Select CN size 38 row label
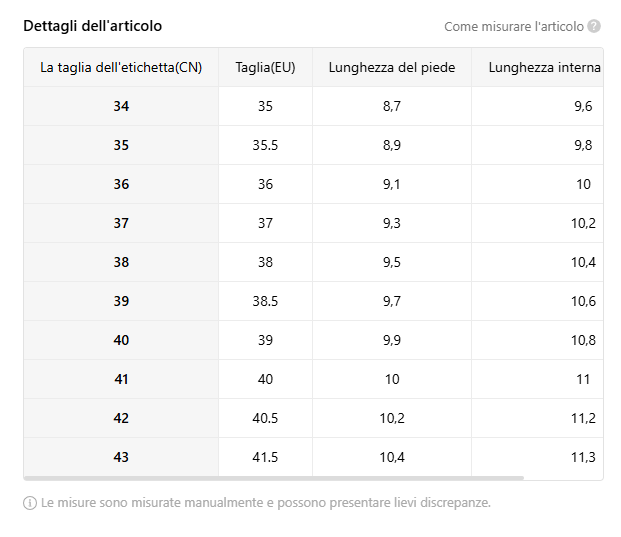The height and width of the screenshot is (537, 621). click(121, 262)
